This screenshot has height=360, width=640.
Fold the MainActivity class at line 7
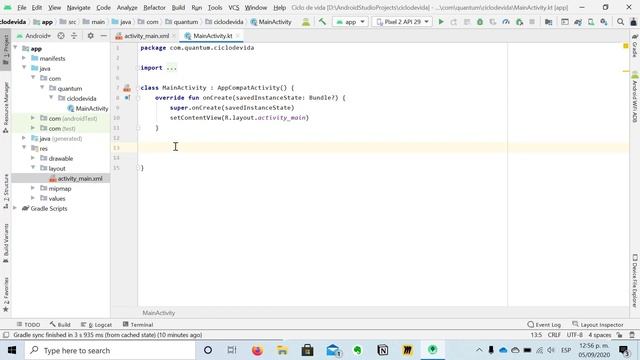point(138,88)
